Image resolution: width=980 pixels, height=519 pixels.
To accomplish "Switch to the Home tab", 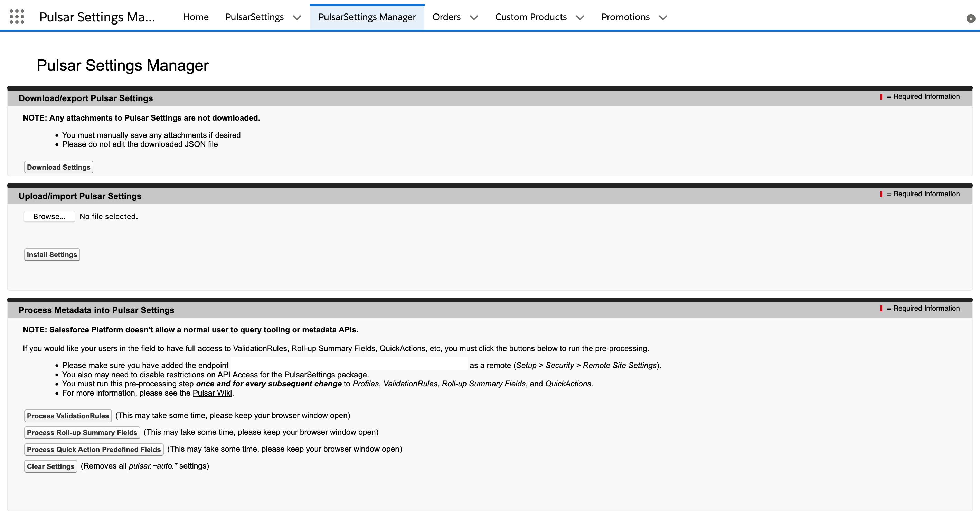I will (x=196, y=17).
